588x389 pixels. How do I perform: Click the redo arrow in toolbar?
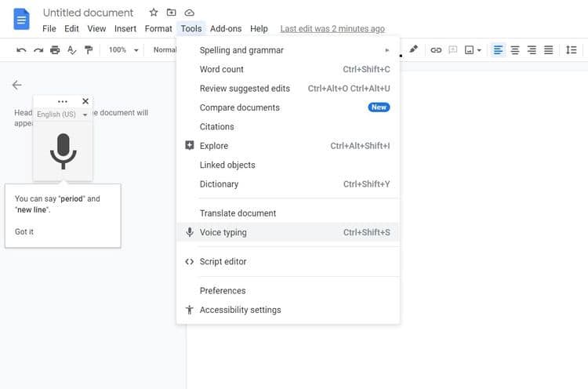coord(38,50)
